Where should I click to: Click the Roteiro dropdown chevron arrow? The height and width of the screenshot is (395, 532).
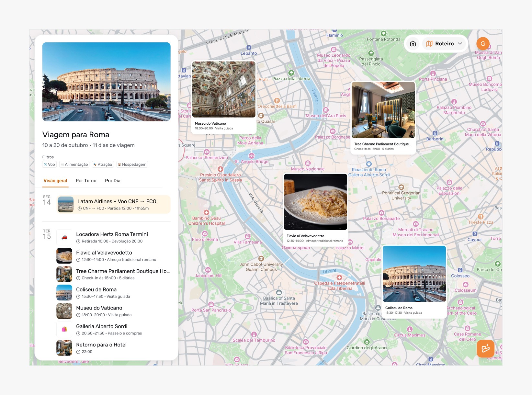tap(460, 44)
